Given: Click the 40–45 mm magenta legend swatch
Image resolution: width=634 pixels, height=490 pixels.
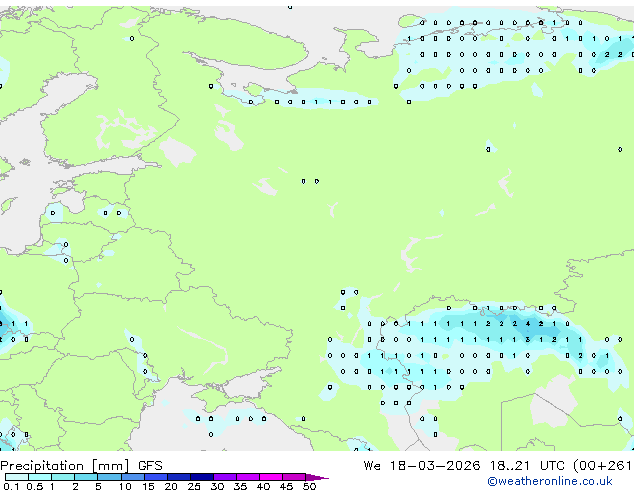Looking at the screenshot, I should [x=271, y=477].
